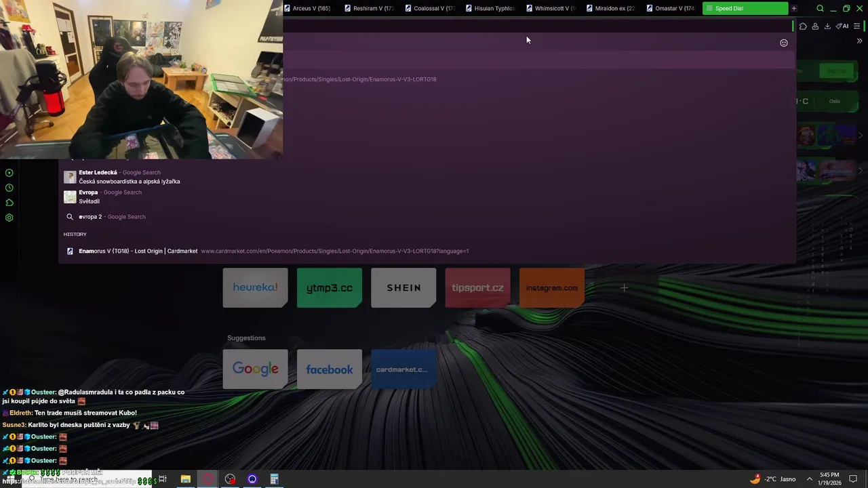
Task: Open the tipsport.cz speed dial tile
Action: (477, 287)
